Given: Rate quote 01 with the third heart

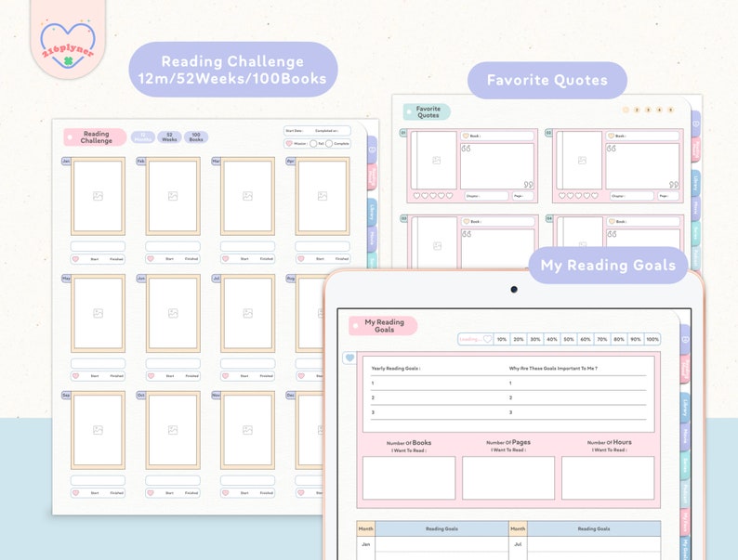Looking at the screenshot, I should point(433,196).
